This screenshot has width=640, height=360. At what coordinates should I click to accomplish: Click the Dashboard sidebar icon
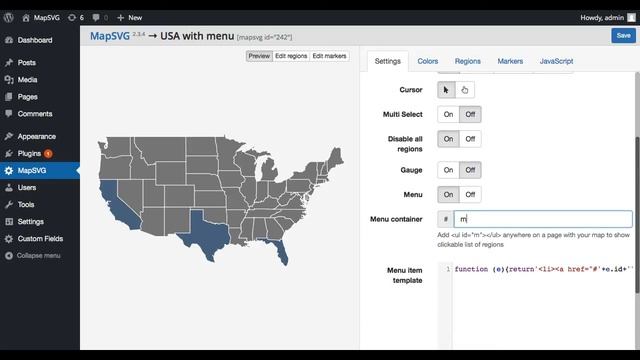[9, 40]
